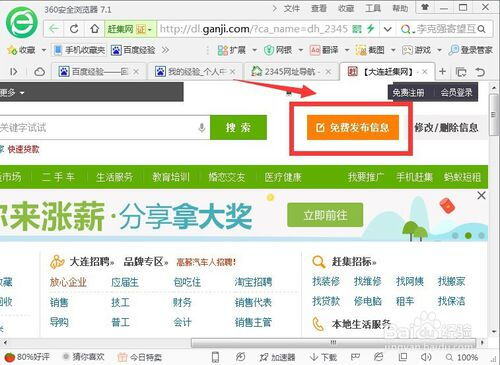This screenshot has width=500, height=365.
Task: Expand the 收藏 favorites dropdown arrow
Action: point(44,50)
